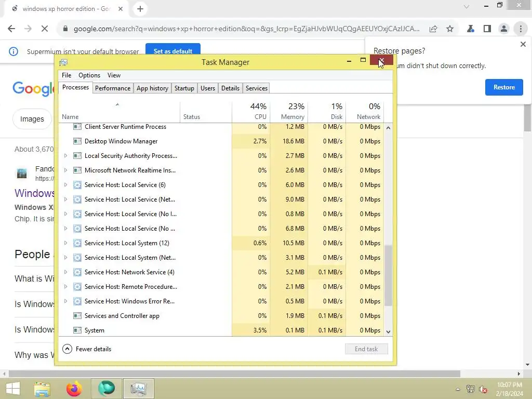Select the Desktop Window Manager process row
Image resolution: width=532 pixels, height=399 pixels.
[x=221, y=141]
